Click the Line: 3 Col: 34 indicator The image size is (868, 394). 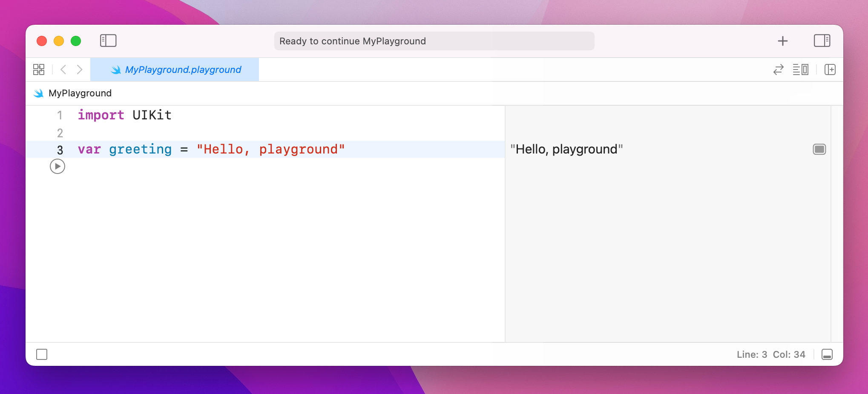pos(770,354)
